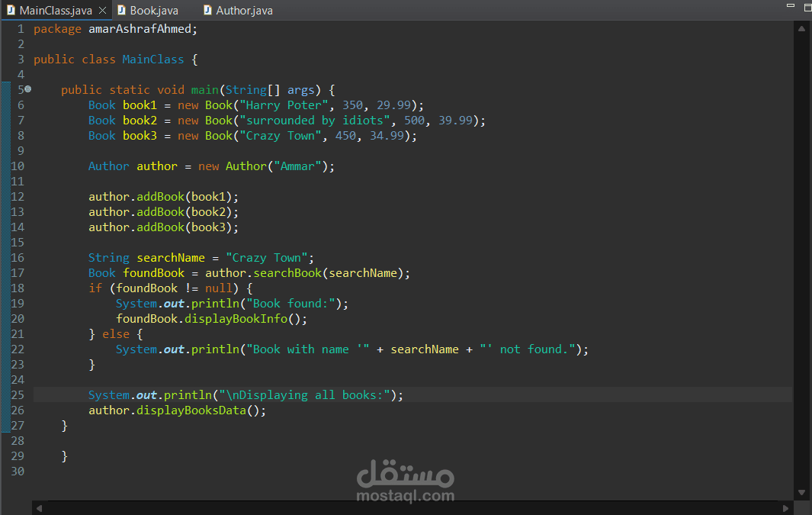Screen dimensions: 812x515
Task: Close the MainClass.java tab
Action: (x=102, y=11)
